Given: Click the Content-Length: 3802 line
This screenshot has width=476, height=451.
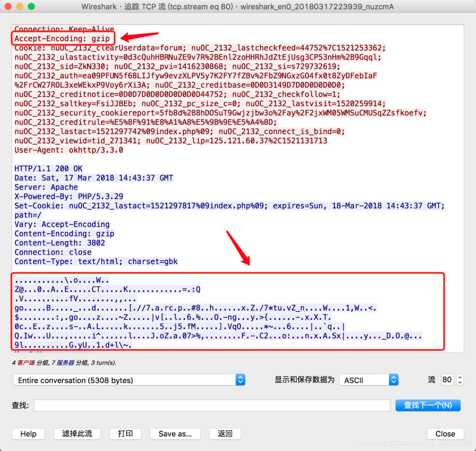Looking at the screenshot, I should pyautogui.click(x=60, y=243).
